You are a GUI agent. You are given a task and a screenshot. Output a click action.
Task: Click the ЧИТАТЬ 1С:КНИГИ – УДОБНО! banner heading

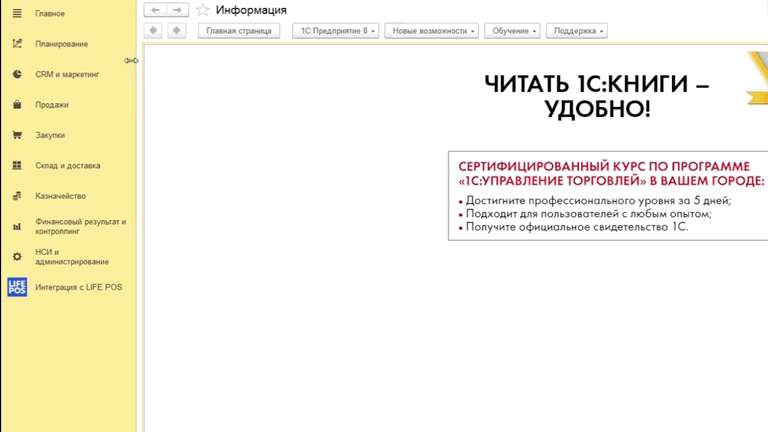click(x=597, y=96)
